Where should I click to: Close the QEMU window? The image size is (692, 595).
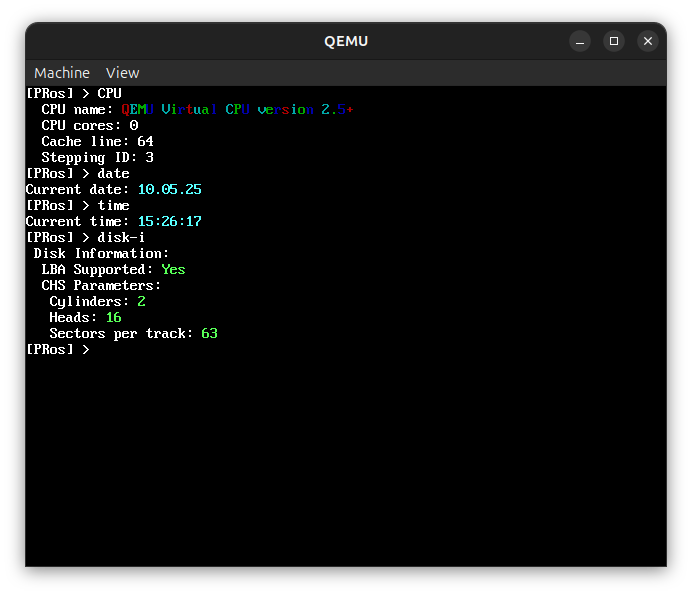coord(648,41)
